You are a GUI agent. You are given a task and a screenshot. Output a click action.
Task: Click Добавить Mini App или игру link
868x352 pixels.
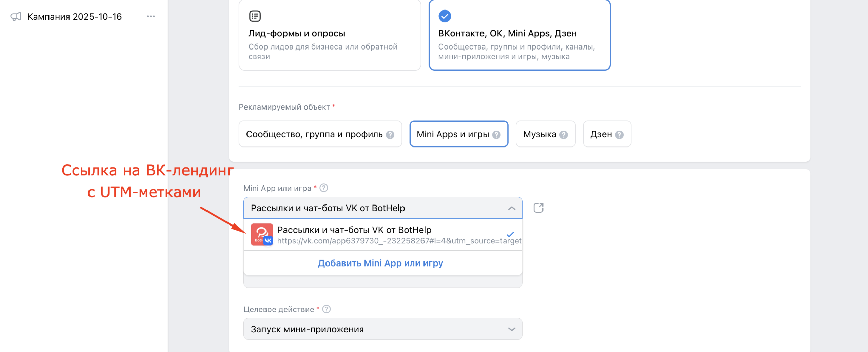(380, 263)
